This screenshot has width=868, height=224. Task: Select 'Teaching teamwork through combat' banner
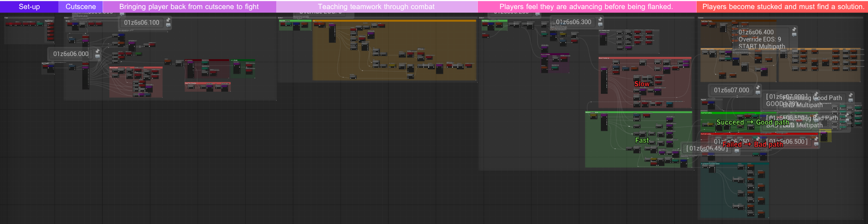[377, 6]
